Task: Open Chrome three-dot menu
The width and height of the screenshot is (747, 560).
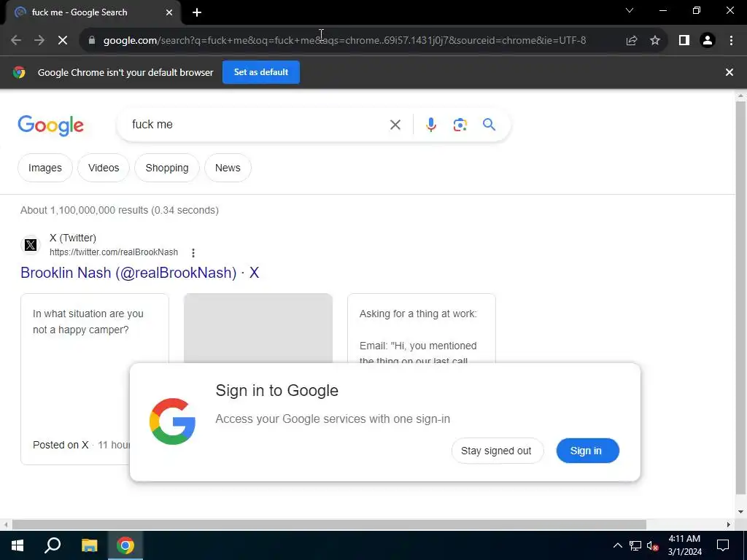Action: pos(731,41)
